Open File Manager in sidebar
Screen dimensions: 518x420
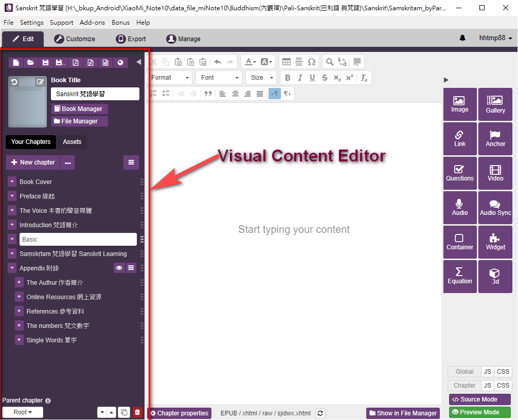(80, 121)
